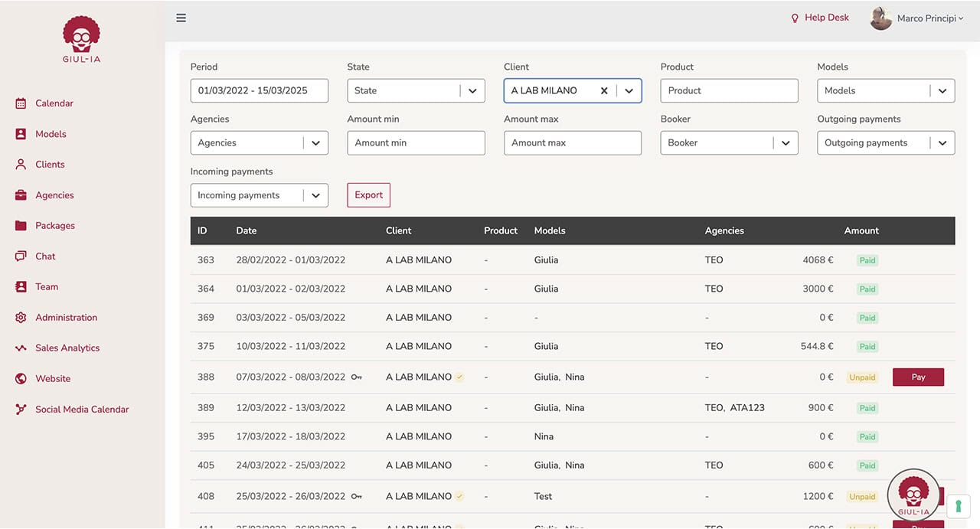Viewport: 980px width, 529px height.
Task: Click verified badge beside client in row 408
Action: tap(459, 497)
